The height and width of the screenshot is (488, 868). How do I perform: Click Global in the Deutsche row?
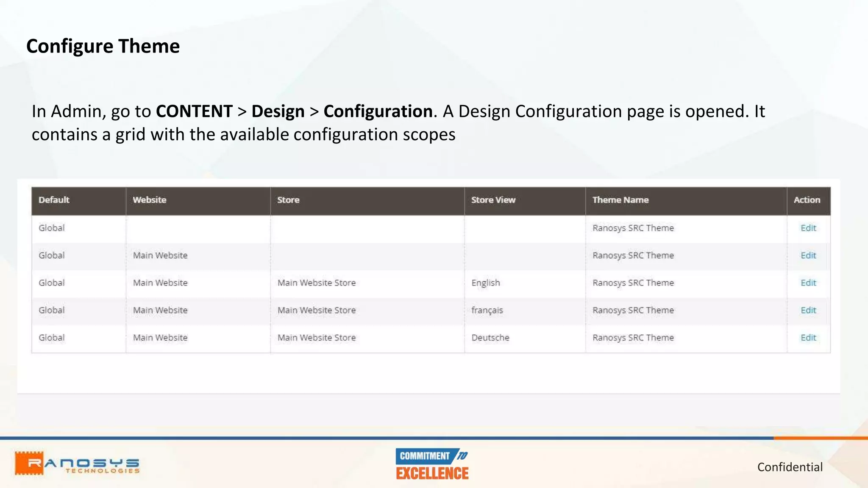52,338
